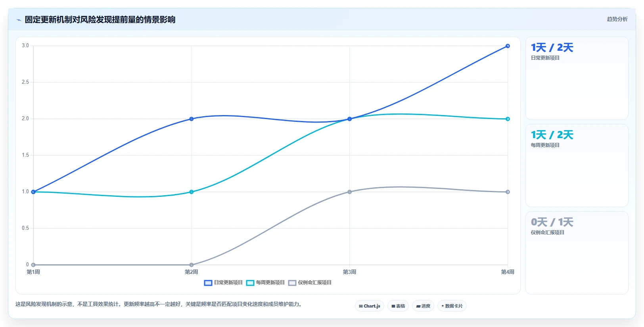The image size is (644, 327).
Task: Select the 日常更新项目 data point at 第4周
Action: [508, 46]
